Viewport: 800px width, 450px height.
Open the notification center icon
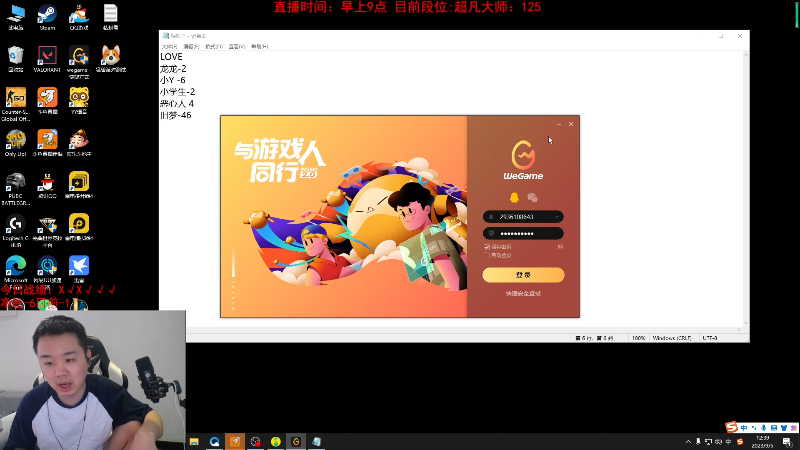[x=787, y=442]
